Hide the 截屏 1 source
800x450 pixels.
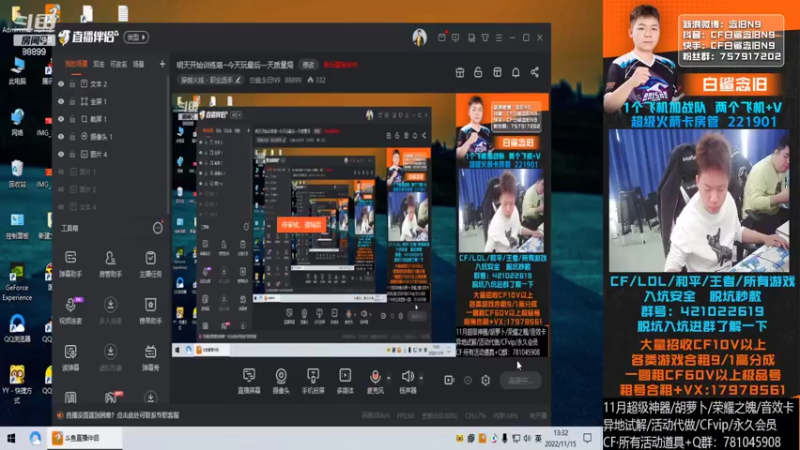(61, 119)
